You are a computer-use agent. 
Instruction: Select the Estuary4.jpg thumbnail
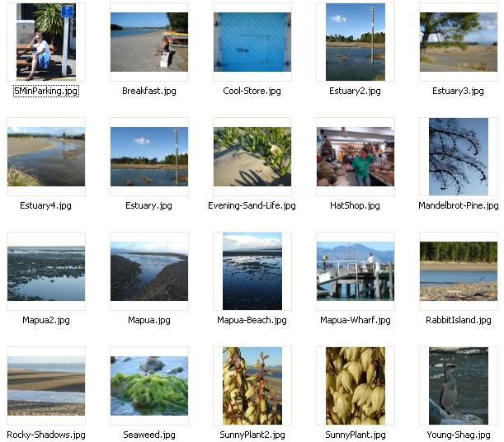46,157
